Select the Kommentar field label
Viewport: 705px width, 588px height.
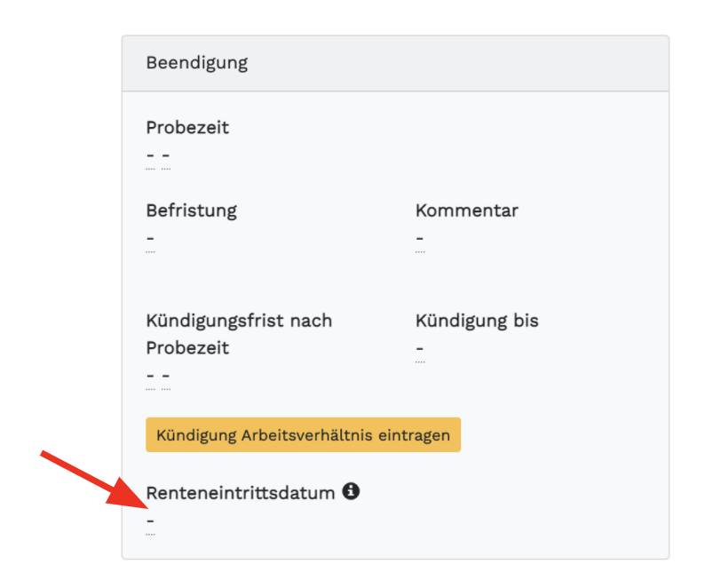pyautogui.click(x=467, y=211)
